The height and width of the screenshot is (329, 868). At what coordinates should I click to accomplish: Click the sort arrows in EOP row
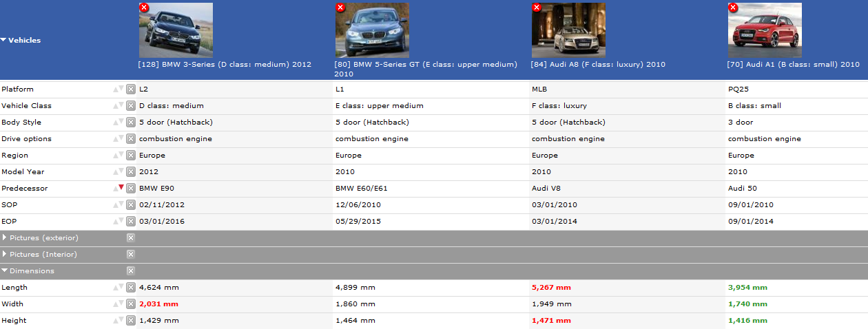(x=118, y=221)
